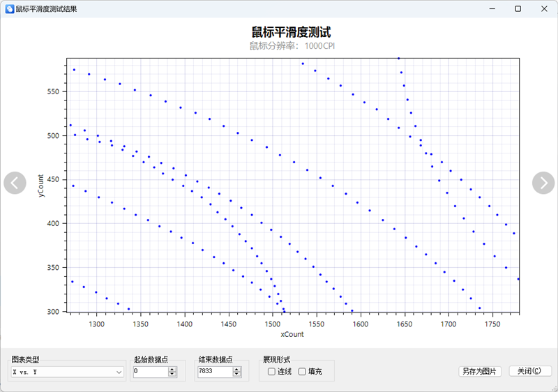
Task: Go to the previous chart with left arrow
Action: click(x=15, y=183)
